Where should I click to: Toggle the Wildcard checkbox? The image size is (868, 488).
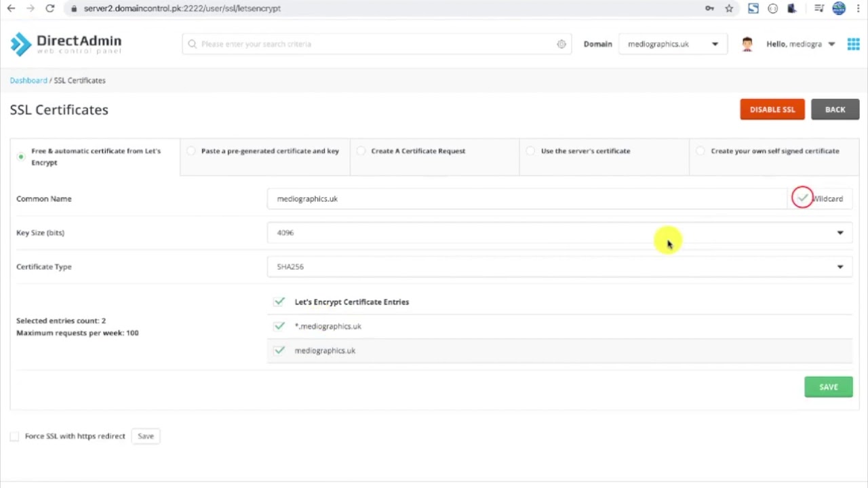803,198
